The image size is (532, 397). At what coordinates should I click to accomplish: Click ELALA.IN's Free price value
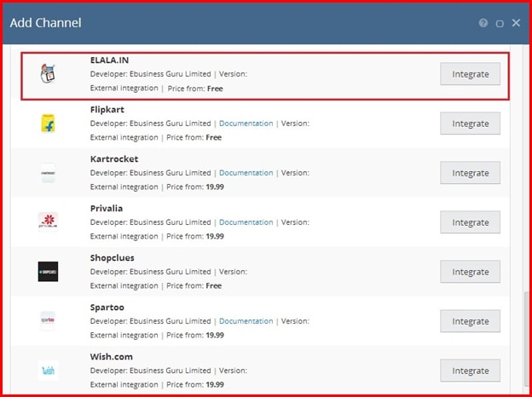point(215,89)
